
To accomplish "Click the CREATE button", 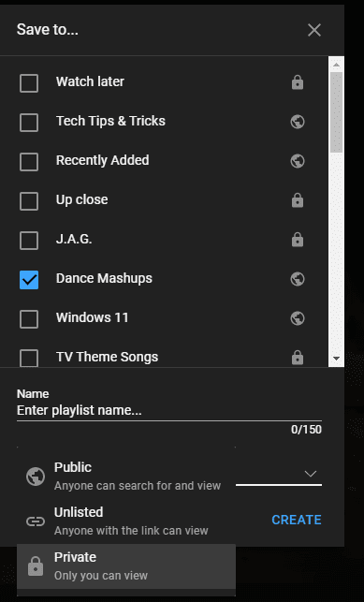I will 297,520.
